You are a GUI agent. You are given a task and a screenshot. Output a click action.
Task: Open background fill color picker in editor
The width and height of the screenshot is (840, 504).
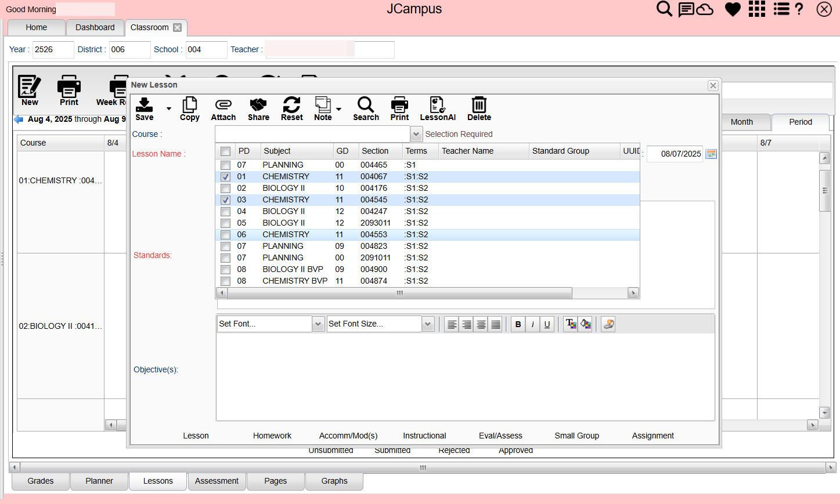coord(585,324)
